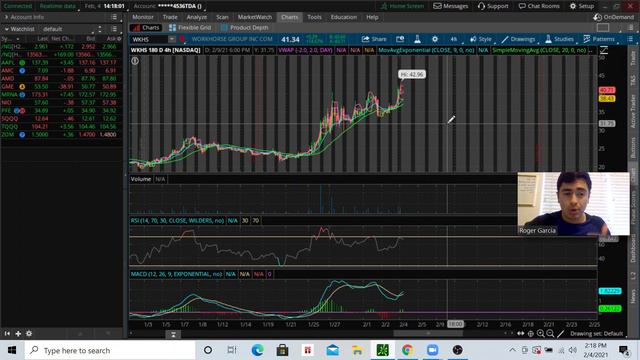Open the flask Edit Studies icon
The height and width of the screenshot is (360, 640).
[x=417, y=39]
